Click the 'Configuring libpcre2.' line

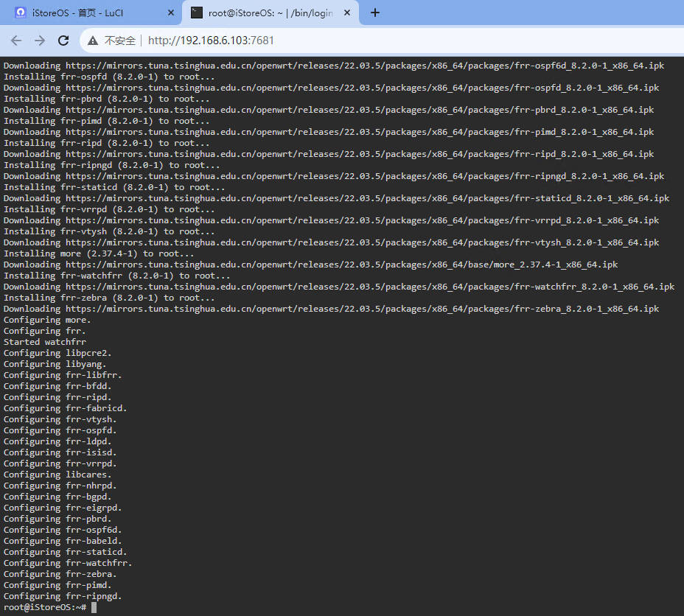(57, 353)
